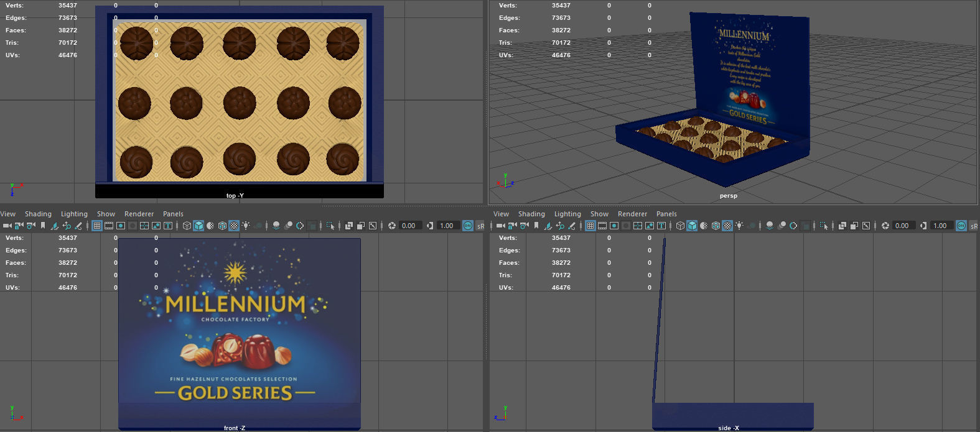Toggle Grid display in side view toolbar
980x432 pixels.
coord(590,226)
